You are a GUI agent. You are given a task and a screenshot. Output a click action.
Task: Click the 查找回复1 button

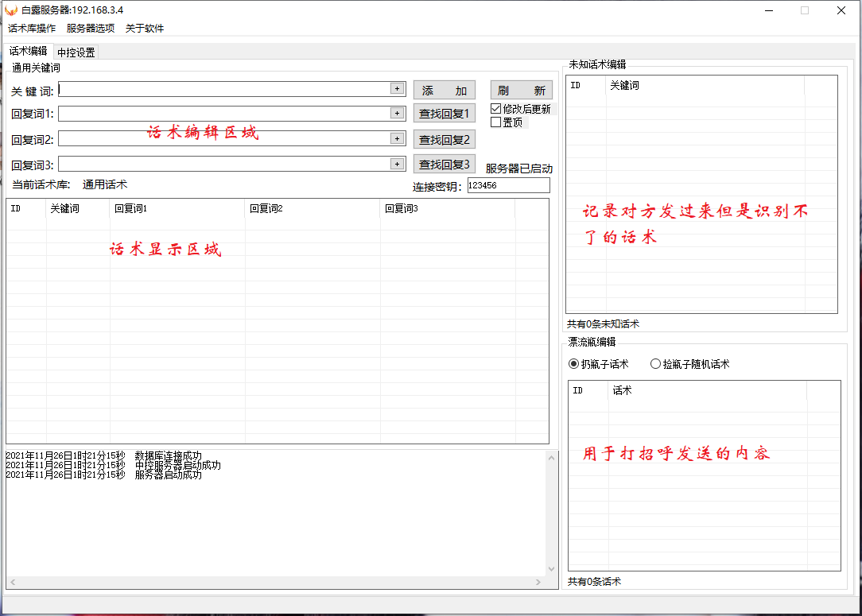click(444, 114)
